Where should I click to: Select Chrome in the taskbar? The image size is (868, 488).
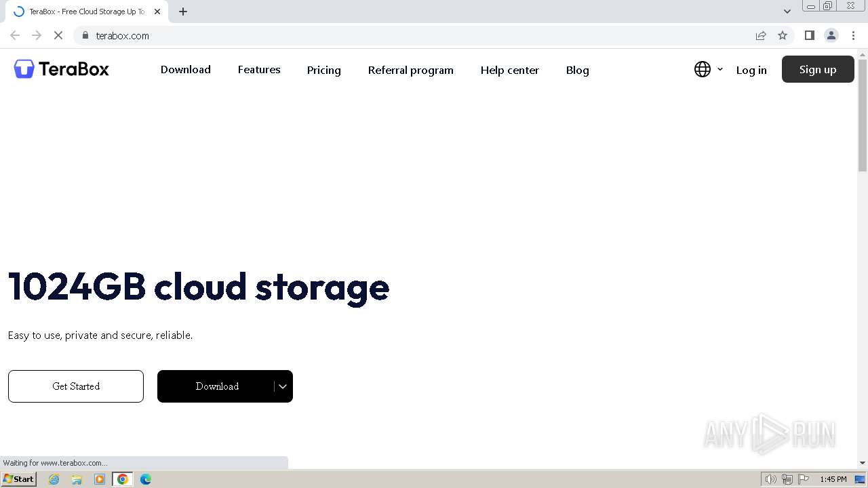(123, 479)
